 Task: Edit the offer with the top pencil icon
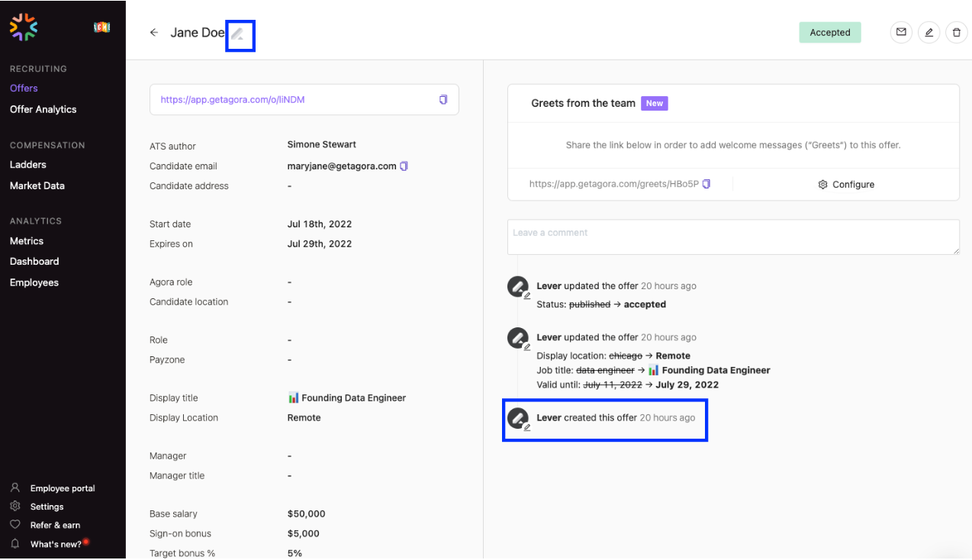pos(929,32)
